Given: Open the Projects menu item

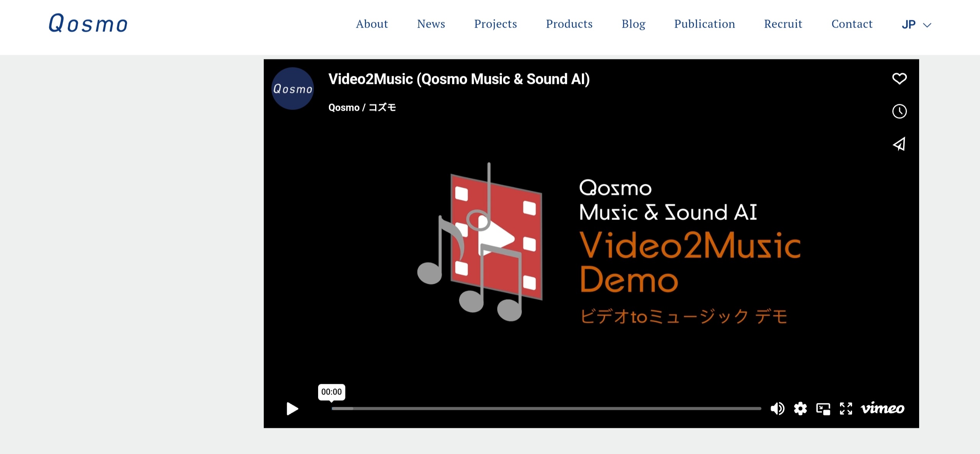Looking at the screenshot, I should pyautogui.click(x=495, y=24).
